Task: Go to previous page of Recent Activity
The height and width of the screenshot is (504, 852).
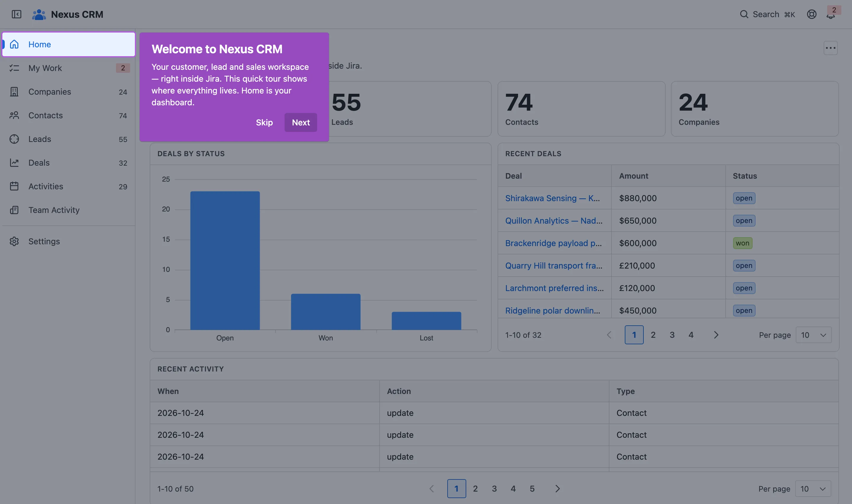Action: point(431,489)
